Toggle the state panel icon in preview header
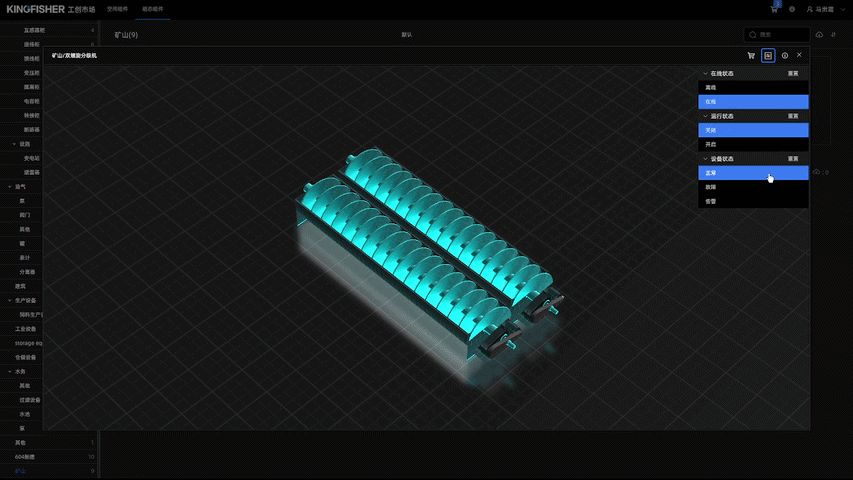This screenshot has width=853, height=480. click(768, 56)
